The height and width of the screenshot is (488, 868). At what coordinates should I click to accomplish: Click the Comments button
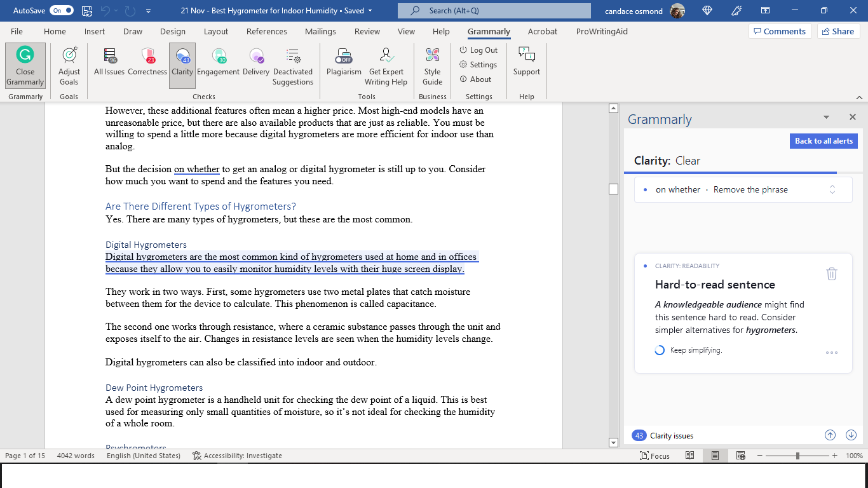click(778, 31)
